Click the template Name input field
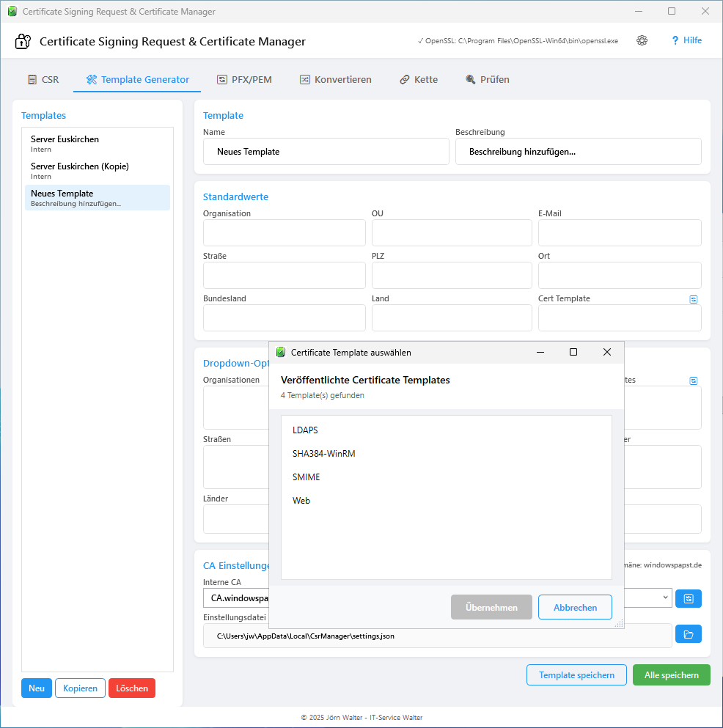The image size is (723, 728). click(326, 151)
